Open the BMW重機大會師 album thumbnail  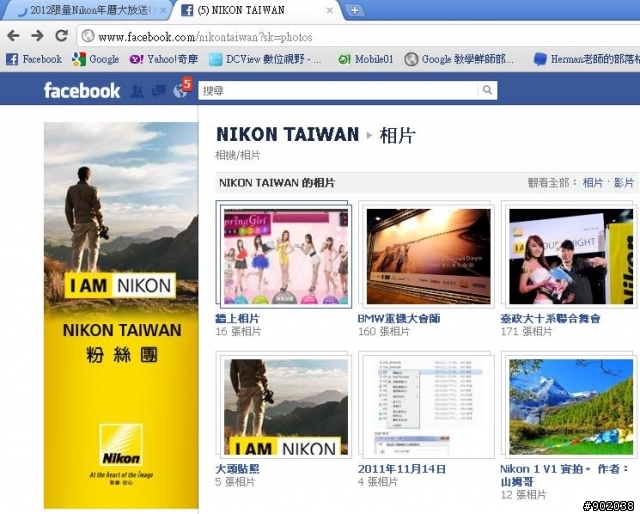[x=427, y=255]
